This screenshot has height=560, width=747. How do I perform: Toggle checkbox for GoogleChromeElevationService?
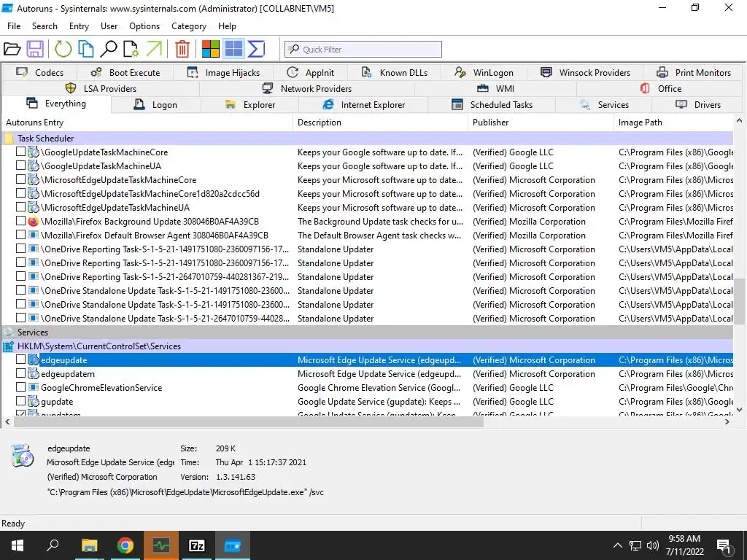[20, 387]
